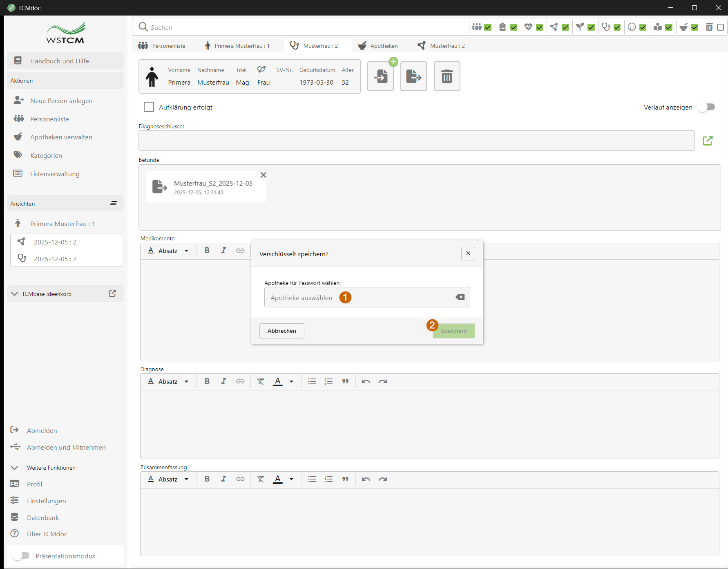The image size is (728, 569).
Task: Click the import file icon with green plus
Action: [x=380, y=76]
